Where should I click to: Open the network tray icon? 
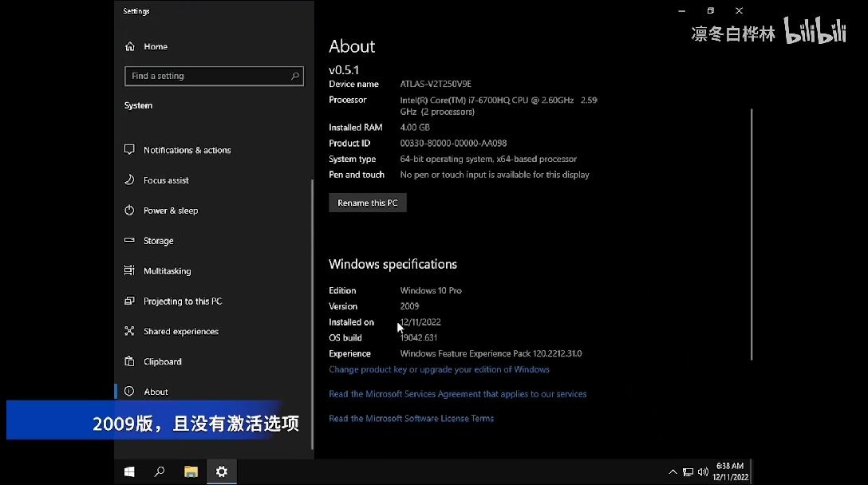688,472
